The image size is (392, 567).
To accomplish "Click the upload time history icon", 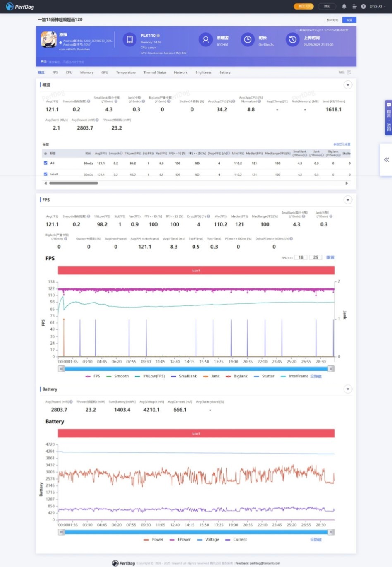I will [292, 39].
